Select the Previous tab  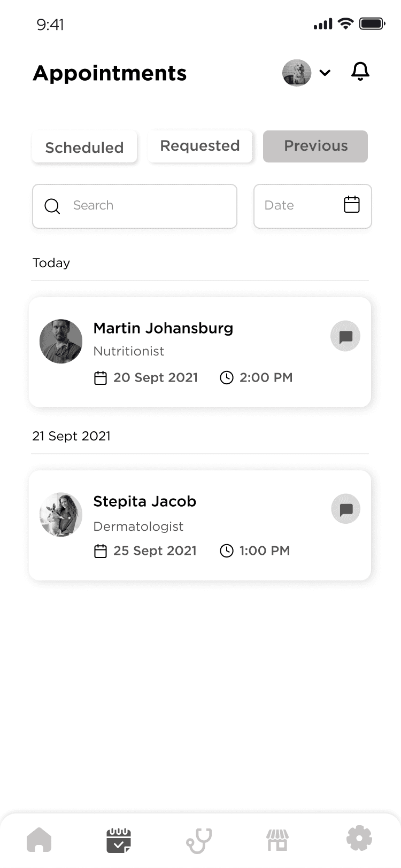[x=315, y=146]
